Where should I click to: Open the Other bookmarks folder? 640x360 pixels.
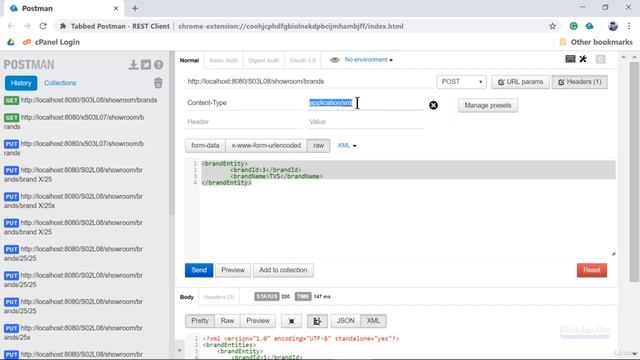(x=596, y=42)
